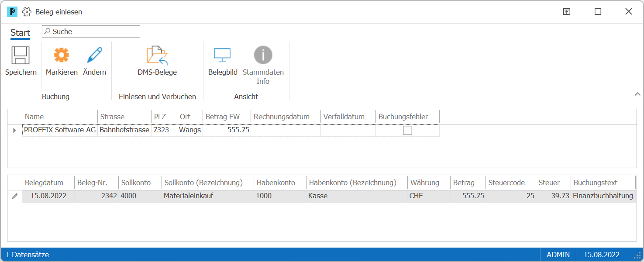Image resolution: width=644 pixels, height=262 pixels.
Task: Select the Kasse cell
Action: [357, 196]
